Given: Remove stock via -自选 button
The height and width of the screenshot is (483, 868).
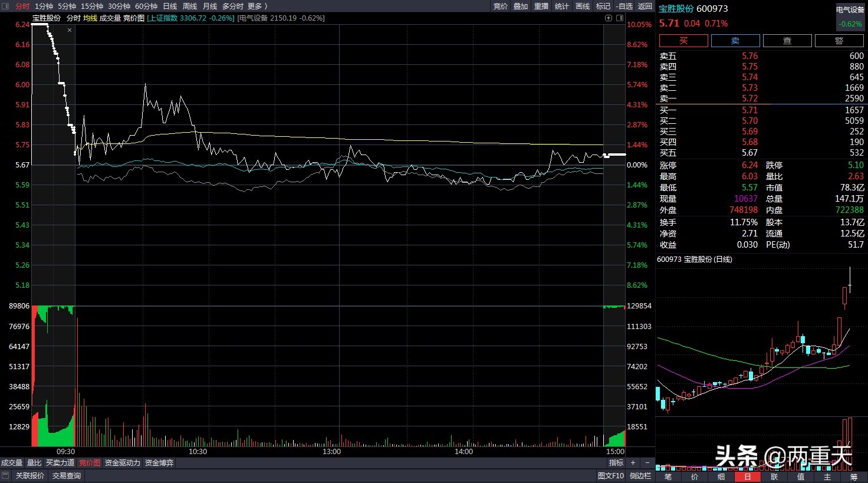Looking at the screenshot, I should [624, 6].
